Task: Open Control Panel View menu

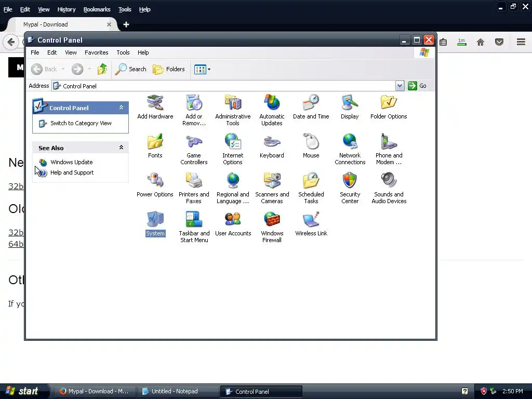Action: 71,52
